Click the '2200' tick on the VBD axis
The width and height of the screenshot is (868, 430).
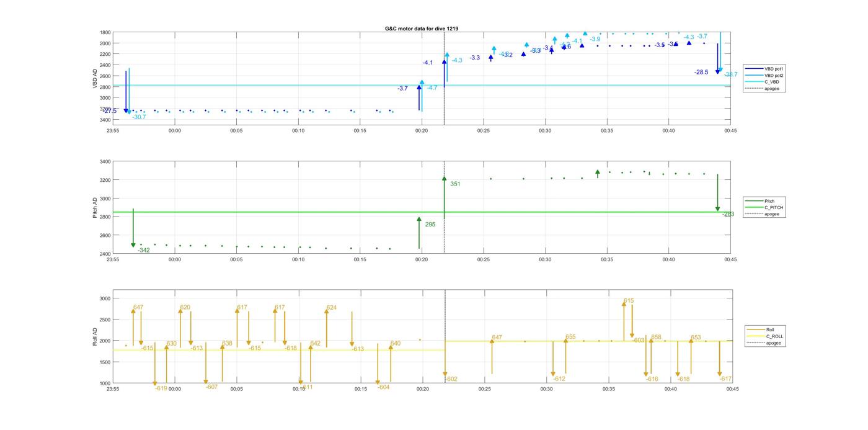pos(105,54)
